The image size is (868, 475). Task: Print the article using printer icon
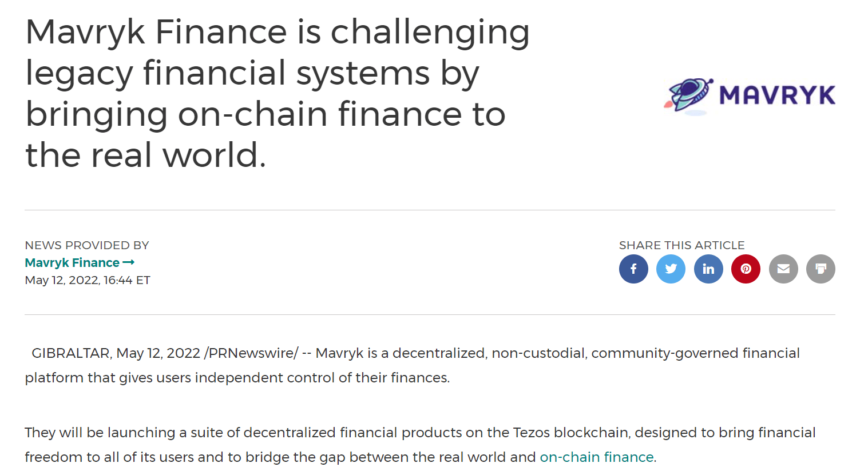point(821,269)
